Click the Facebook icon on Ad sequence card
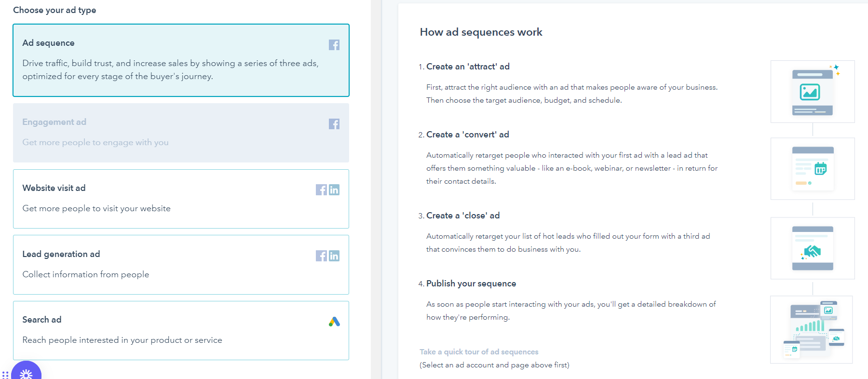The image size is (868, 379). coord(334,45)
